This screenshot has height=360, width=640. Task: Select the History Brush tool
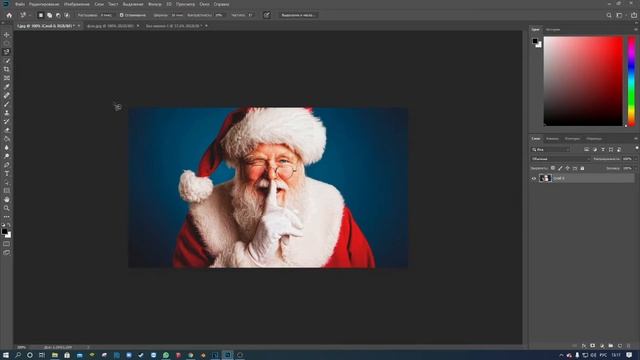7,121
